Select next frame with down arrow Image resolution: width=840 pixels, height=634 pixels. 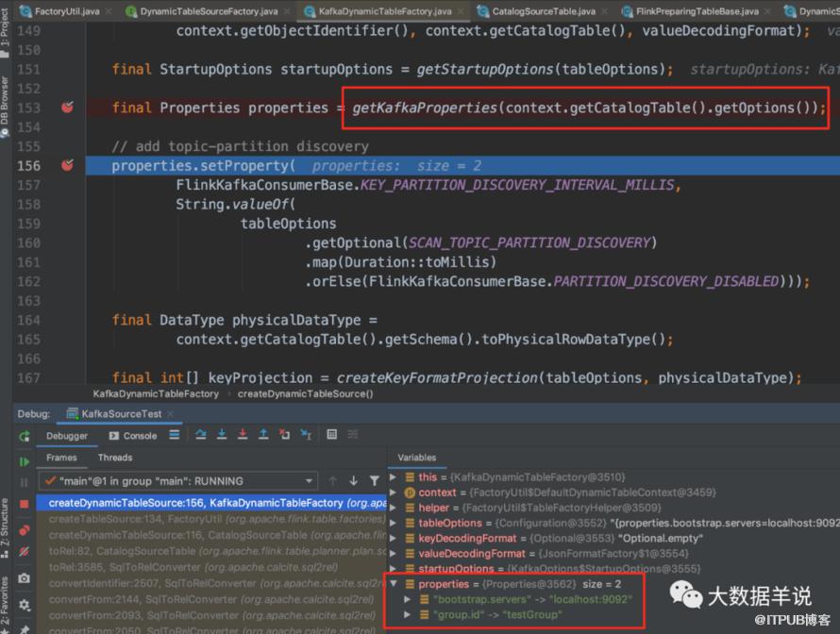(354, 481)
